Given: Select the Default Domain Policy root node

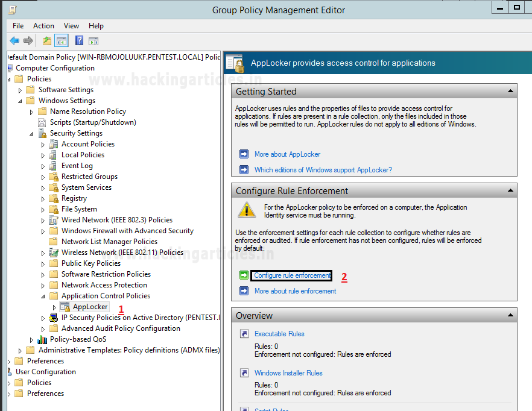Looking at the screenshot, I should click(x=113, y=57).
